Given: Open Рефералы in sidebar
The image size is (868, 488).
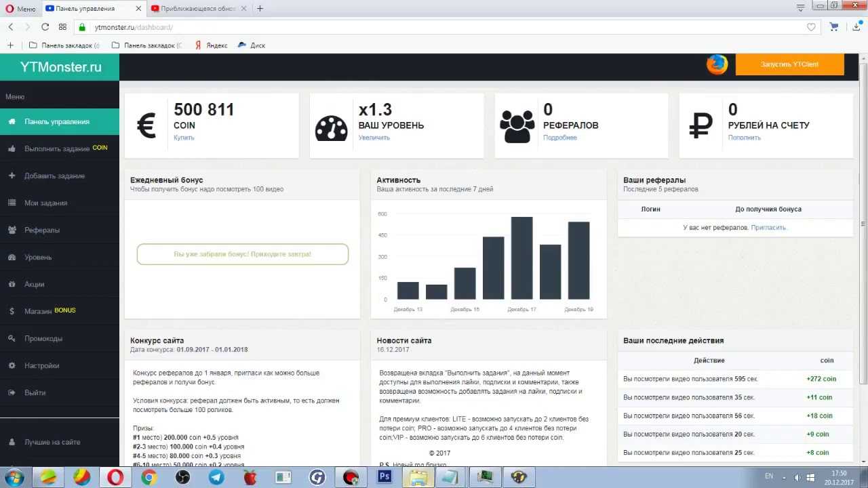Looking at the screenshot, I should pyautogui.click(x=60, y=230).
